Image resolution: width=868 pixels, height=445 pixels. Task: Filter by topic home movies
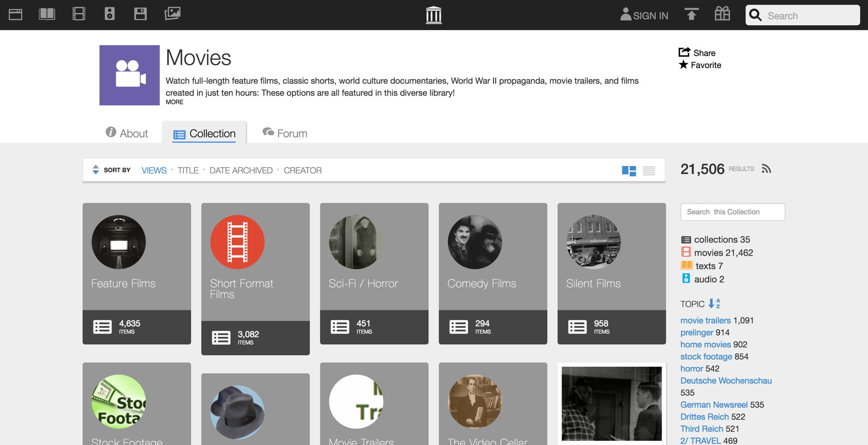[x=705, y=345]
